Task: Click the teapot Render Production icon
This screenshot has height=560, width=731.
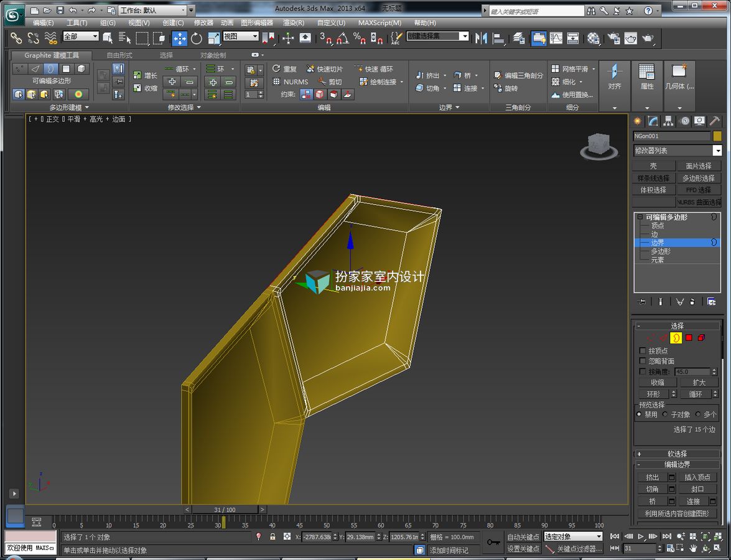Action: click(x=648, y=38)
